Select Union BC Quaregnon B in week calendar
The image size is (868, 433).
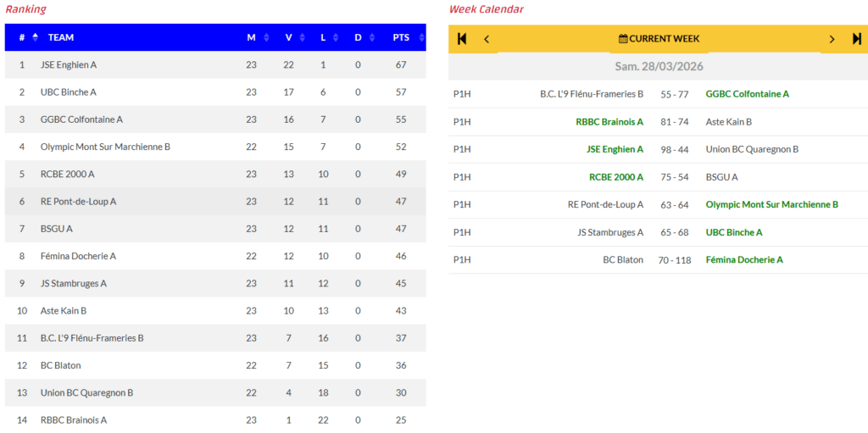(x=752, y=149)
